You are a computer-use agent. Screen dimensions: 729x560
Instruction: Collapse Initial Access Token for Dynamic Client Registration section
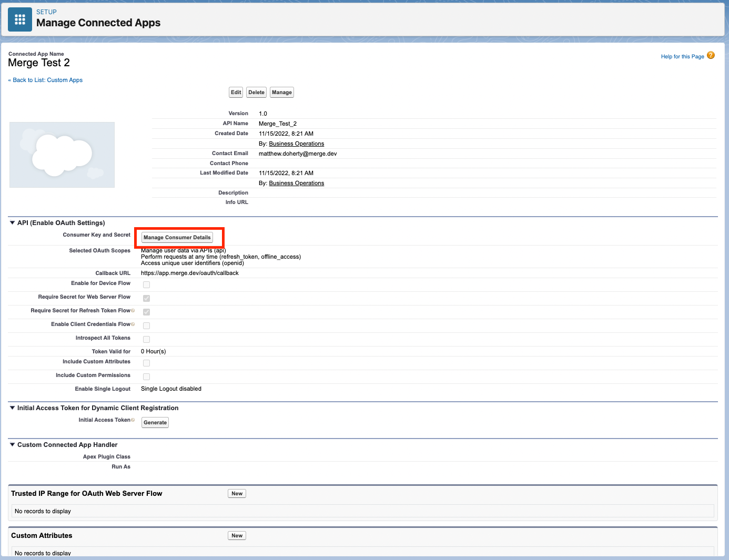pos(13,408)
